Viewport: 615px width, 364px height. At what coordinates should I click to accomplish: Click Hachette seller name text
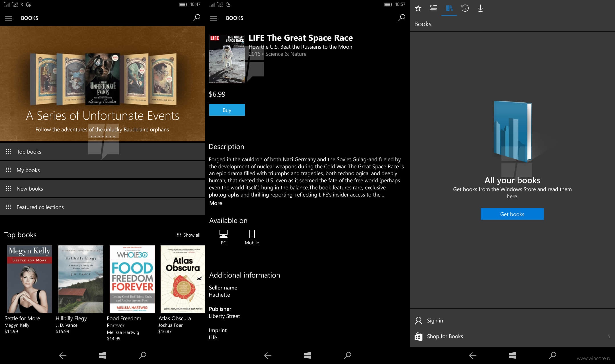click(x=219, y=295)
